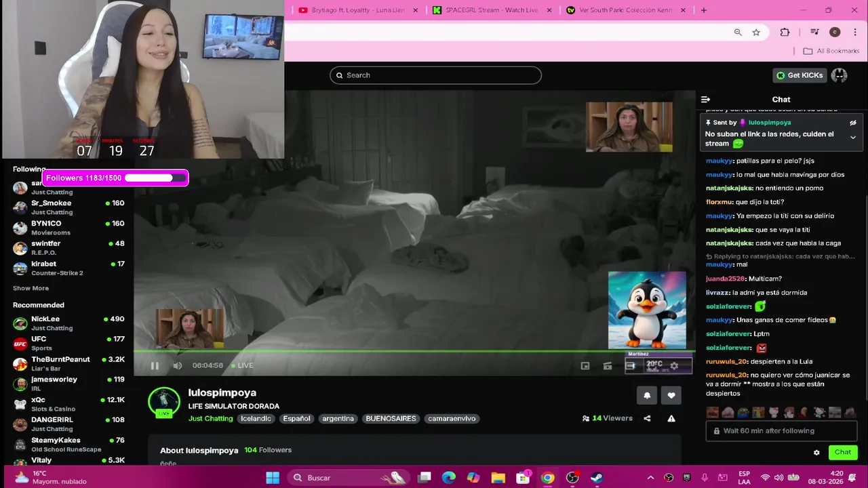This screenshot has height=488, width=868.
Task: Open the user profile avatar menu
Action: tap(840, 75)
